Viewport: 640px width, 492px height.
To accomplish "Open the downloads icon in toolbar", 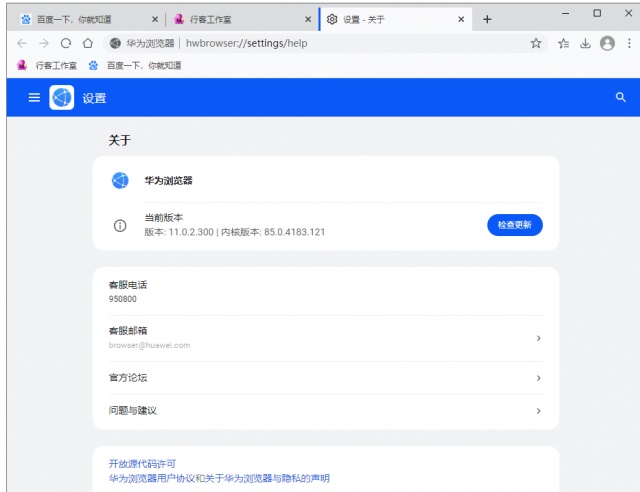I will click(585, 43).
